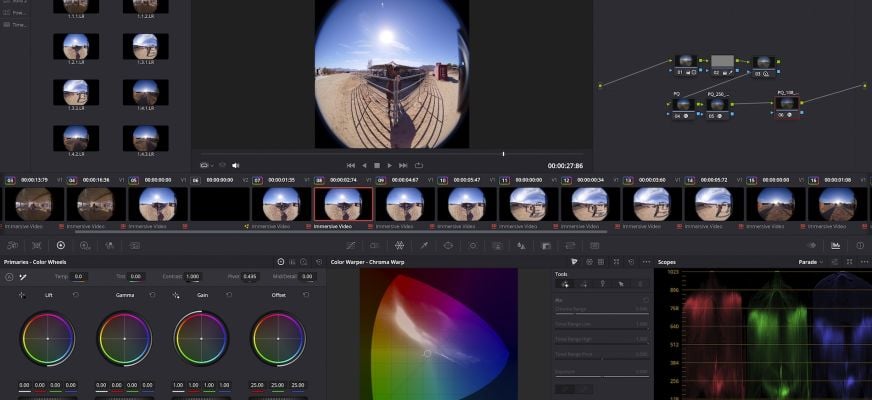This screenshot has width=872, height=400.
Task: Open the Power Window palette
Action: (448, 245)
